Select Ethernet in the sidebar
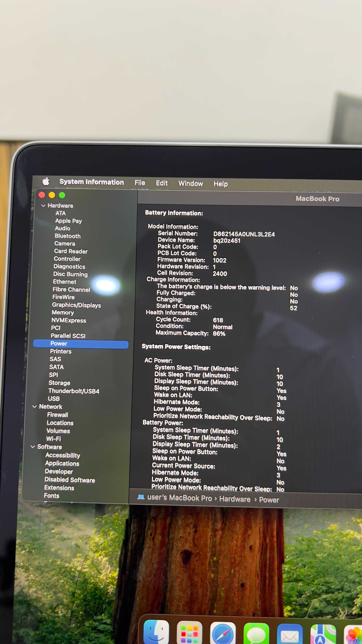The width and height of the screenshot is (362, 644). click(64, 282)
